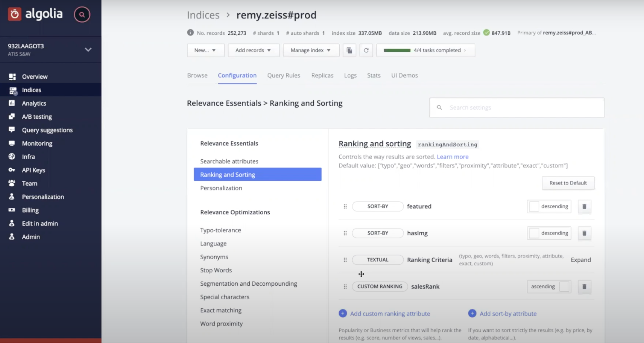Open Stop Words settings
Image resolution: width=644 pixels, height=343 pixels.
coord(216,270)
